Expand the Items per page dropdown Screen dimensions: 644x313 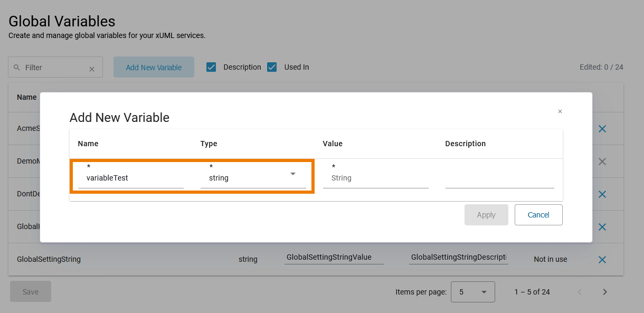472,292
